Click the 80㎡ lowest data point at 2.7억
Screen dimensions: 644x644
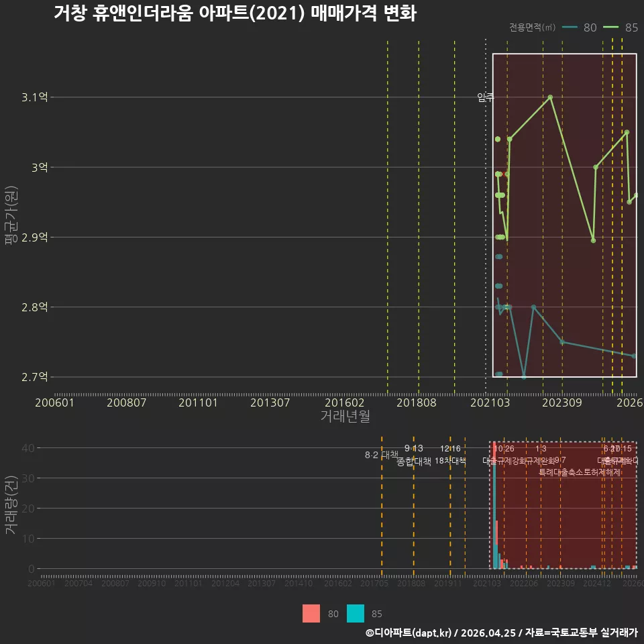[x=524, y=376]
